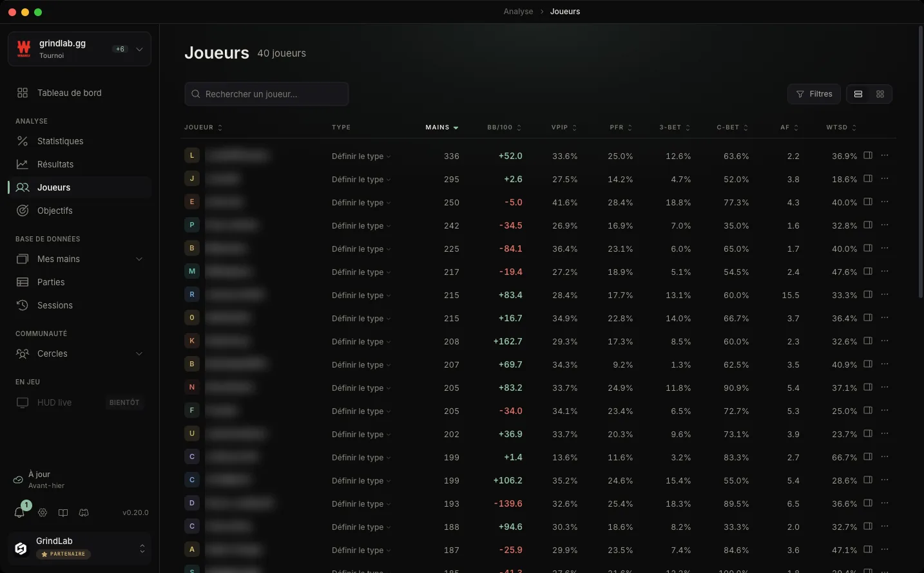Viewport: 924px width, 573px height.
Task: Open side panel icon for +162.7 row
Action: click(868, 341)
